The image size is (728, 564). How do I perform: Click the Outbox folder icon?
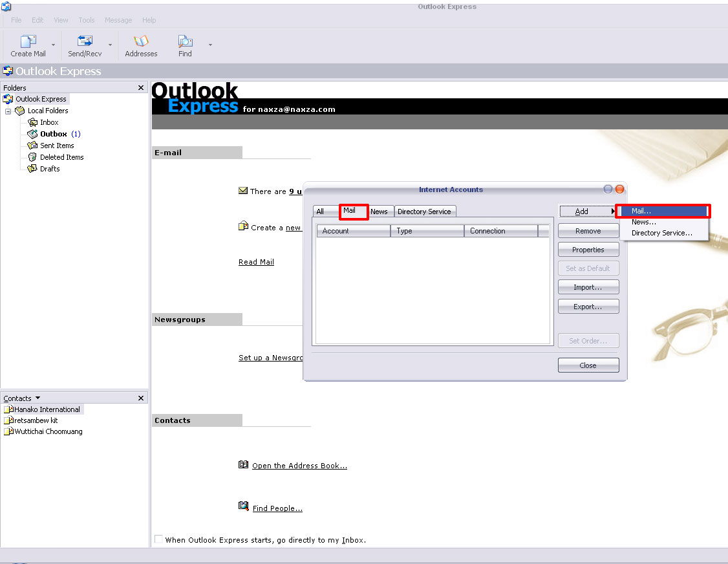click(x=32, y=134)
